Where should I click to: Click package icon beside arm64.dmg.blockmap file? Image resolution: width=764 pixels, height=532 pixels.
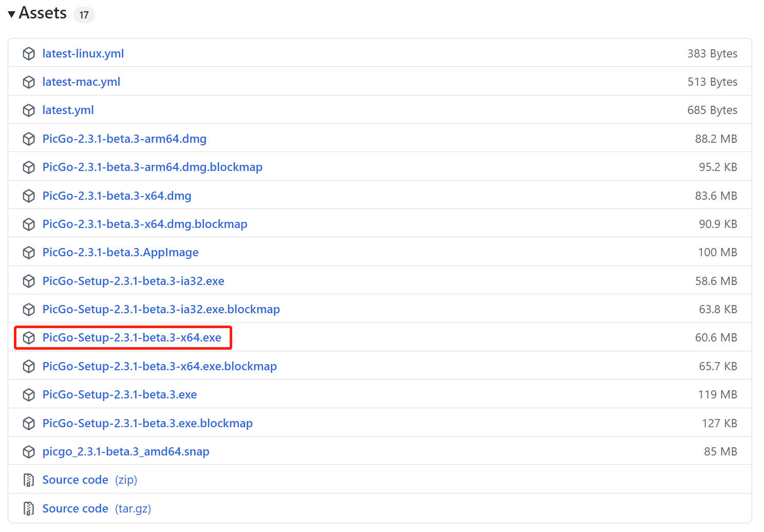[x=29, y=167]
